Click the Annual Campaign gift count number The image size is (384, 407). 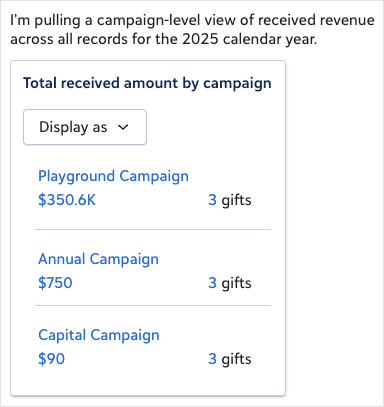coord(212,283)
